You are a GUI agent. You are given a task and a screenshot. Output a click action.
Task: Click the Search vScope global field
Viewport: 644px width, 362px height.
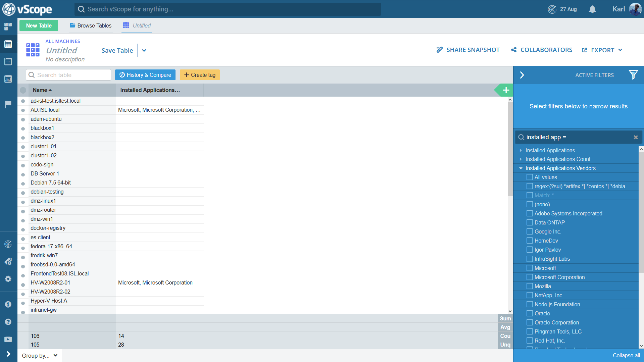coord(228,9)
